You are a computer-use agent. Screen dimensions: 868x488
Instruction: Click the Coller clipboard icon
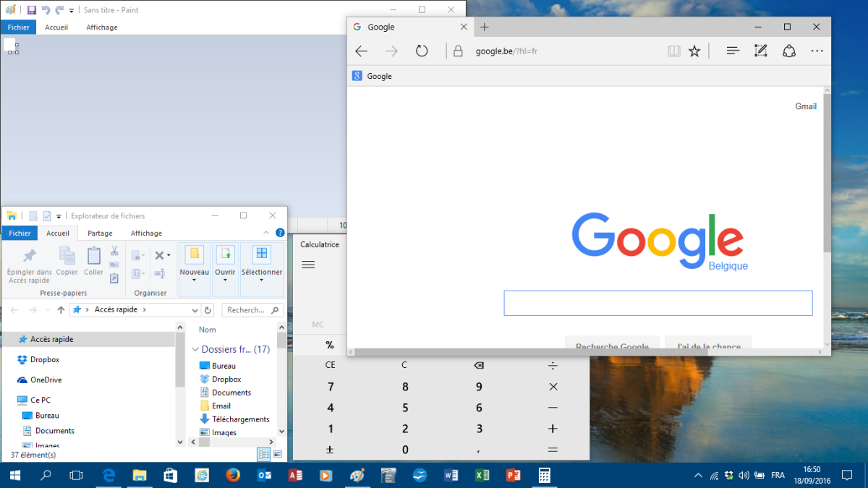[93, 256]
